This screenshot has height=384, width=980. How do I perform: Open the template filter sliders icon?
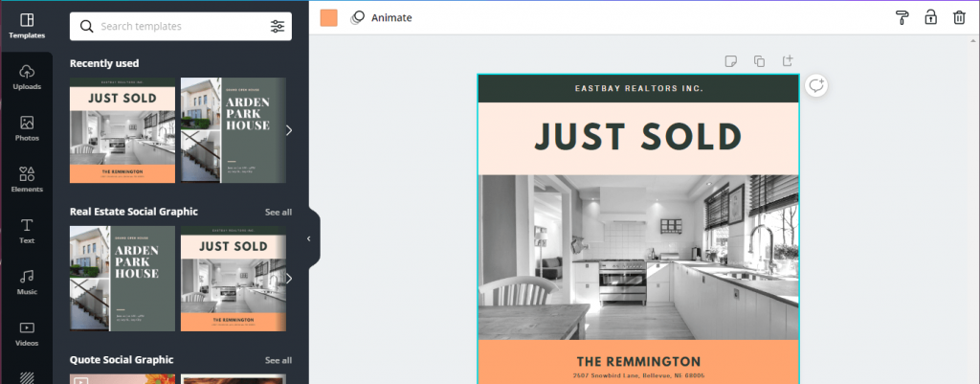click(x=277, y=26)
